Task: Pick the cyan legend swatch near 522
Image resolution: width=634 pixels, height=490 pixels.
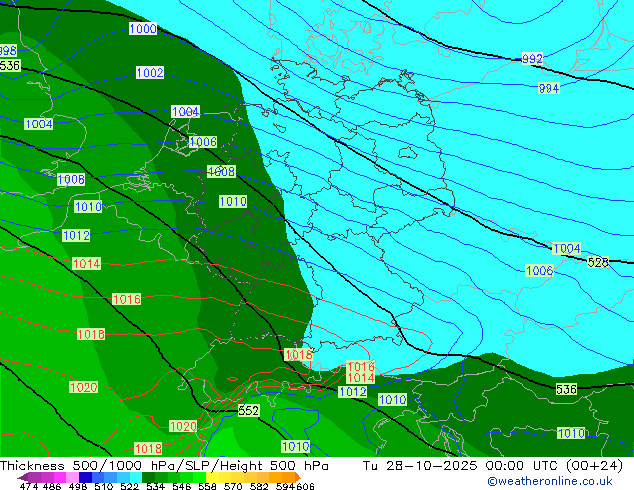Action: (x=136, y=477)
